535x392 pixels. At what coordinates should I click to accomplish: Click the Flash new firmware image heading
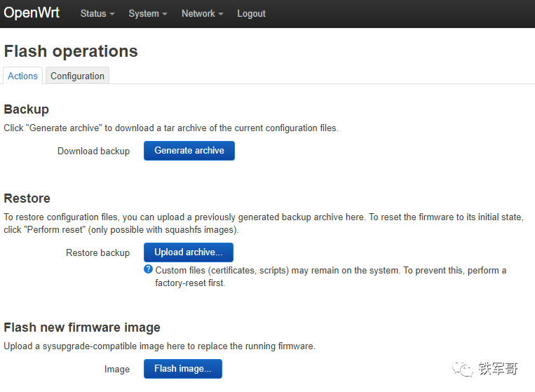click(x=82, y=327)
